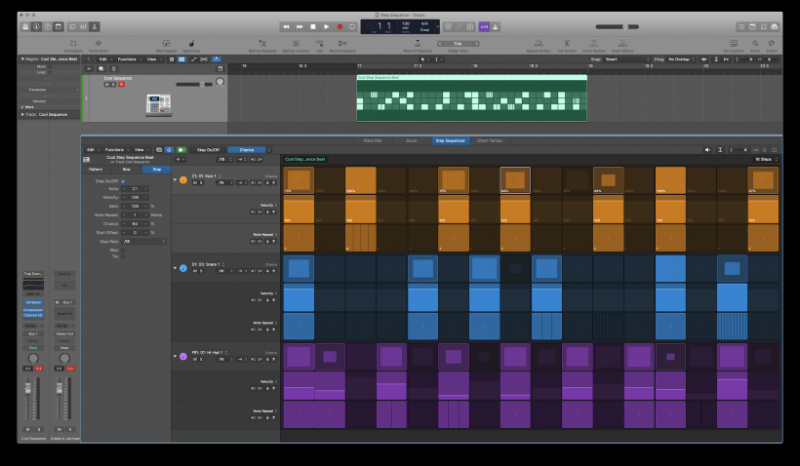The image size is (800, 466).
Task: Open the Nudge Value Tick selector
Action: point(458,43)
